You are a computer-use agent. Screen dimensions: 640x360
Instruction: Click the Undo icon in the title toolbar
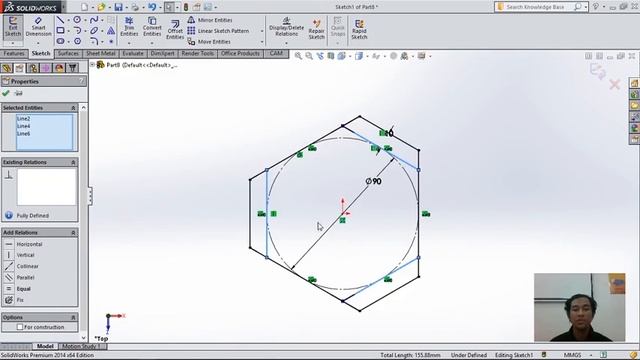[152, 7]
